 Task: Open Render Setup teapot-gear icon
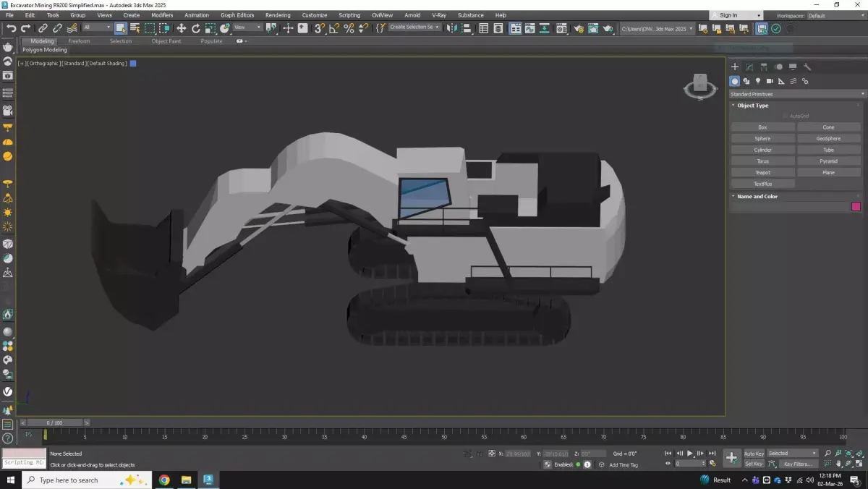click(578, 28)
